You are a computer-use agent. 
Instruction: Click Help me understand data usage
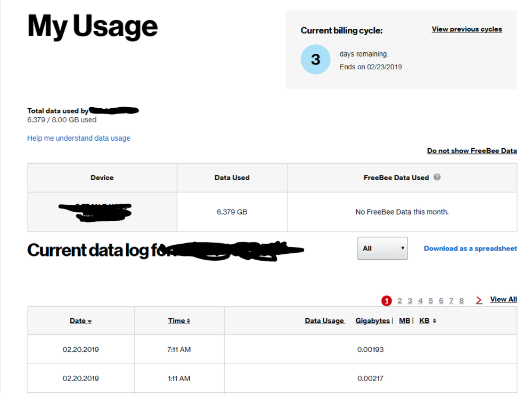tap(79, 138)
